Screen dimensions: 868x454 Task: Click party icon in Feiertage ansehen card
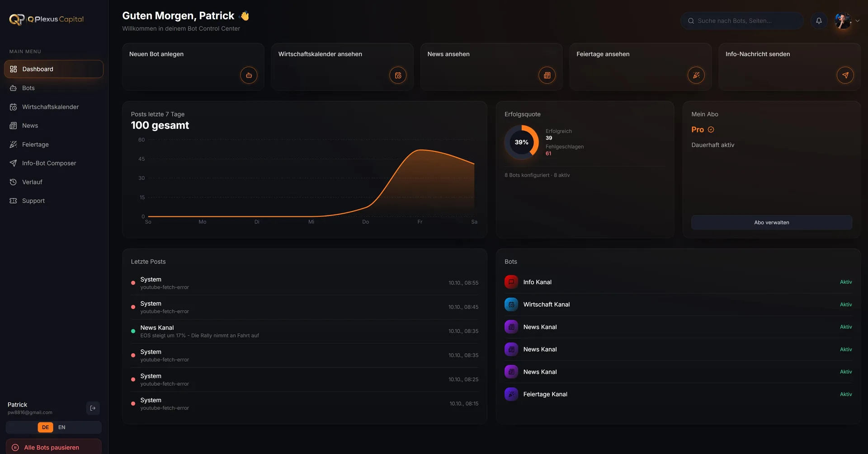pos(696,75)
